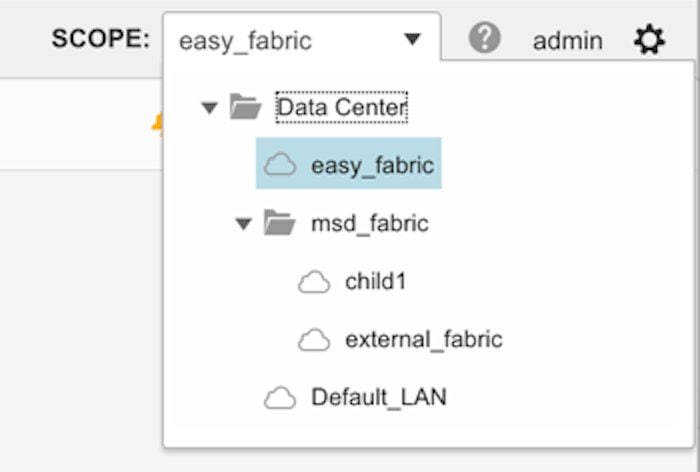Collapse the Data Center tree node
The width and height of the screenshot is (700, 472).
[x=209, y=108]
